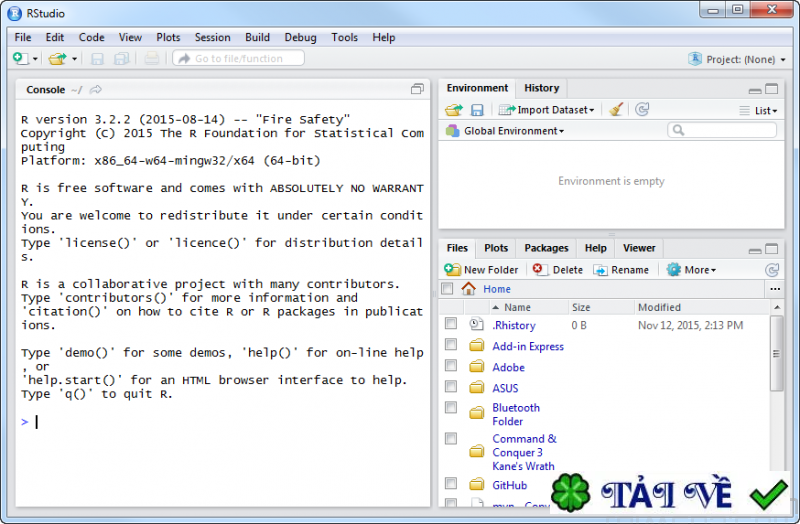This screenshot has height=524, width=800.
Task: Click the New File icon in toolbar
Action: coord(20,59)
